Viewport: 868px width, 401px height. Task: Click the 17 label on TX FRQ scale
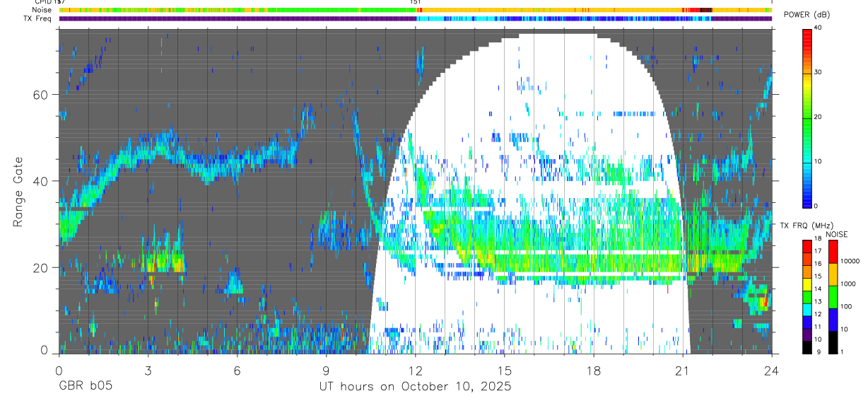819,251
